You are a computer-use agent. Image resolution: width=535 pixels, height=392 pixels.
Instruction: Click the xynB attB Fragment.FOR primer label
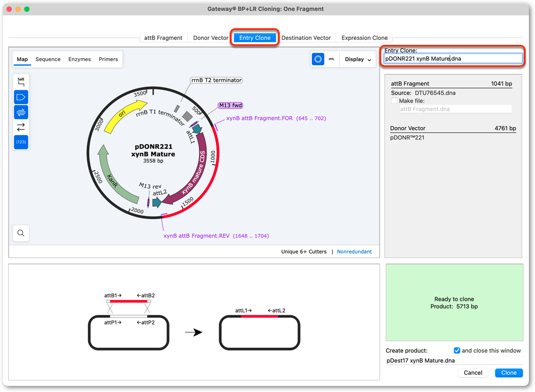point(276,118)
